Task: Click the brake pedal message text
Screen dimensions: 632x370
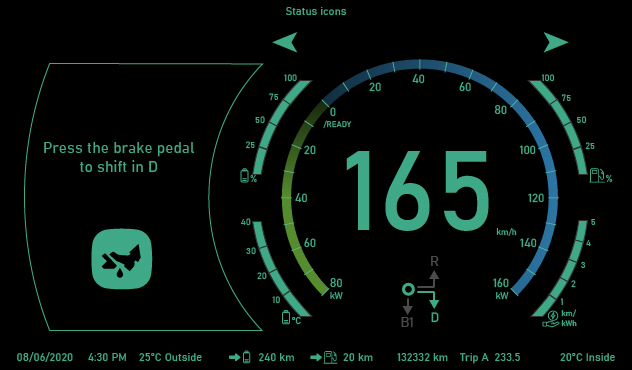Action: tap(118, 157)
